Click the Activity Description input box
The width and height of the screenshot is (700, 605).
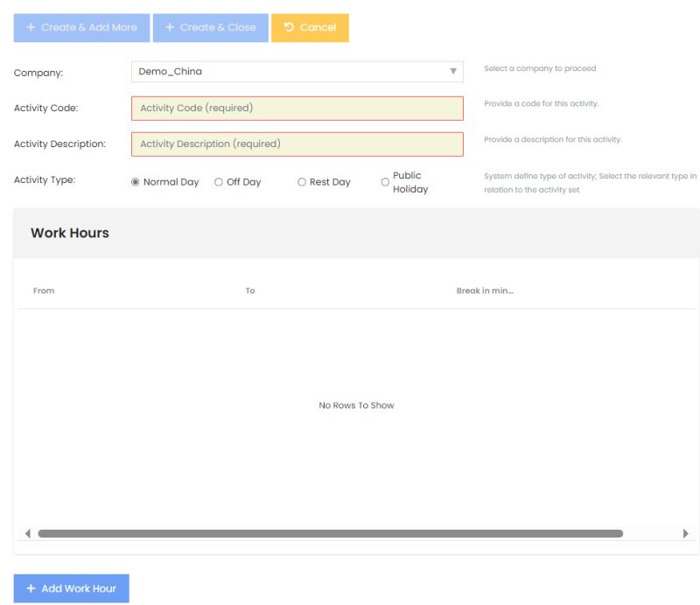pos(297,143)
